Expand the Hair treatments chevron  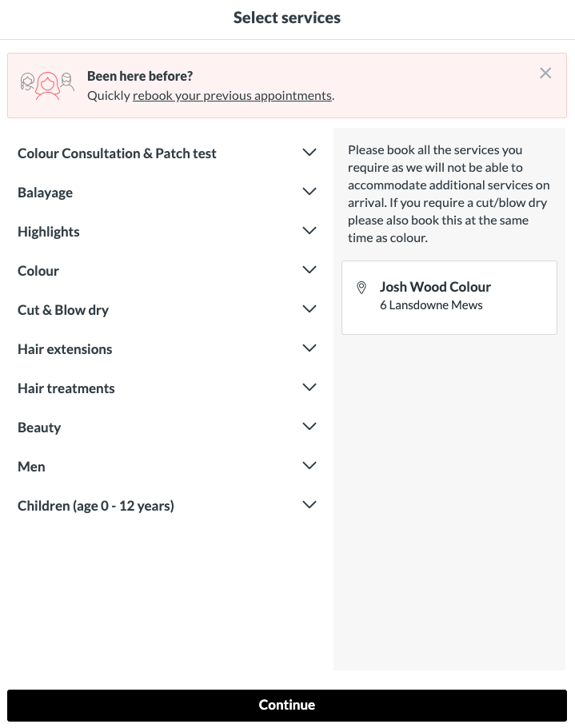(x=309, y=388)
